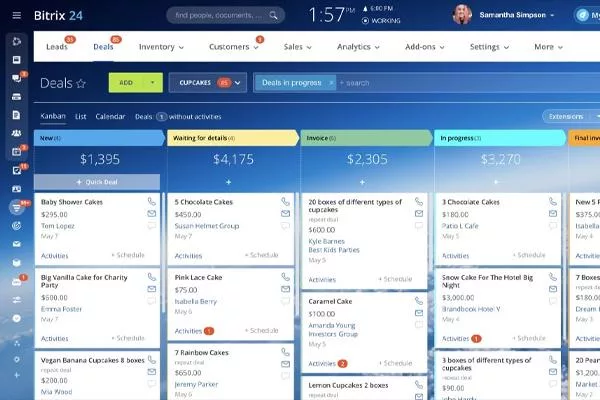Expand the ADD button dropdown arrow

coord(150,83)
